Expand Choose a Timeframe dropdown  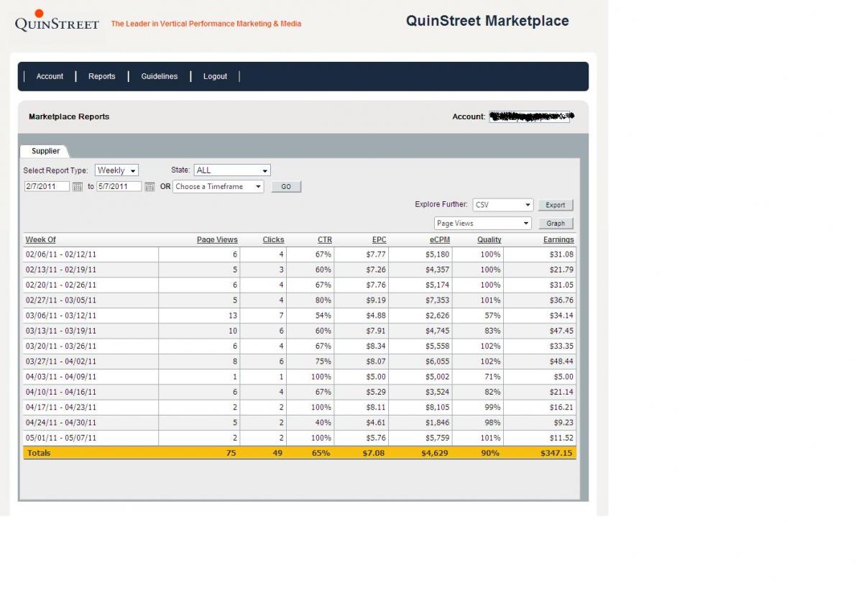[218, 186]
